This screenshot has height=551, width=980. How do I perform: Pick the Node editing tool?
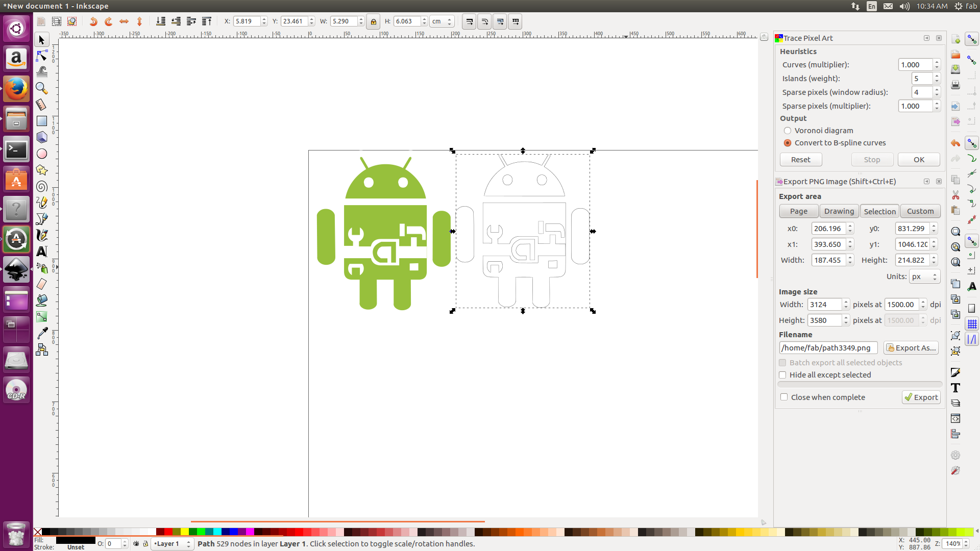click(x=42, y=56)
